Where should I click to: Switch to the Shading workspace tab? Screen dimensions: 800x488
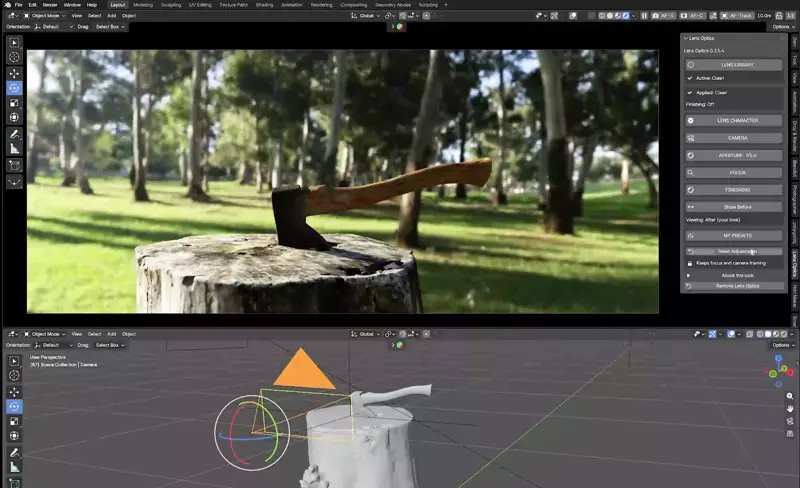(264, 5)
